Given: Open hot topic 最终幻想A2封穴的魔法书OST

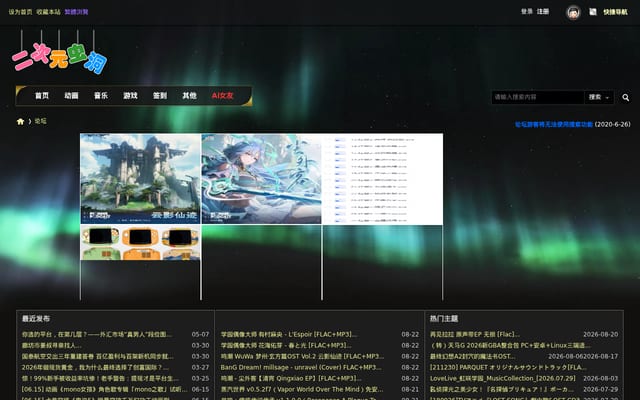Looking at the screenshot, I should [473, 356].
